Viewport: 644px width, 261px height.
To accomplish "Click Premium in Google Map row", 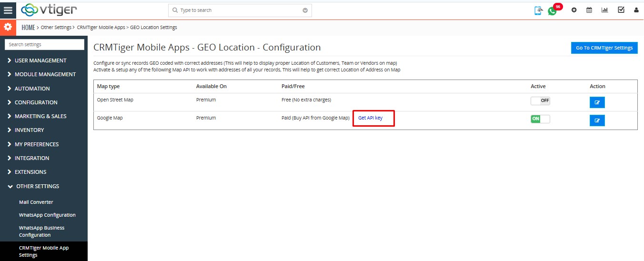I will 206,118.
